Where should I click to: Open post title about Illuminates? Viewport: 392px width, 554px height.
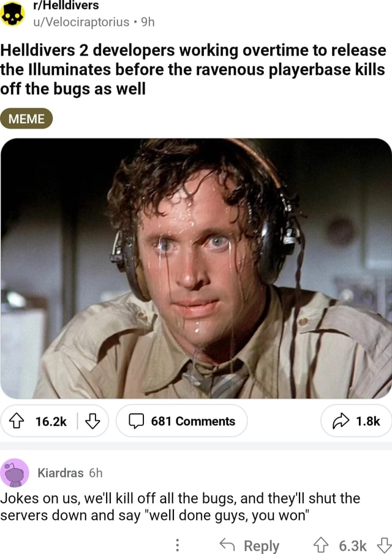tap(193, 70)
